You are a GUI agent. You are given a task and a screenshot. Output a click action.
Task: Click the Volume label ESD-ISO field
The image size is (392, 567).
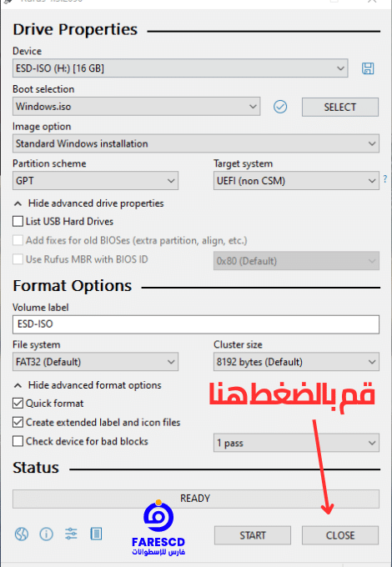pos(196,324)
